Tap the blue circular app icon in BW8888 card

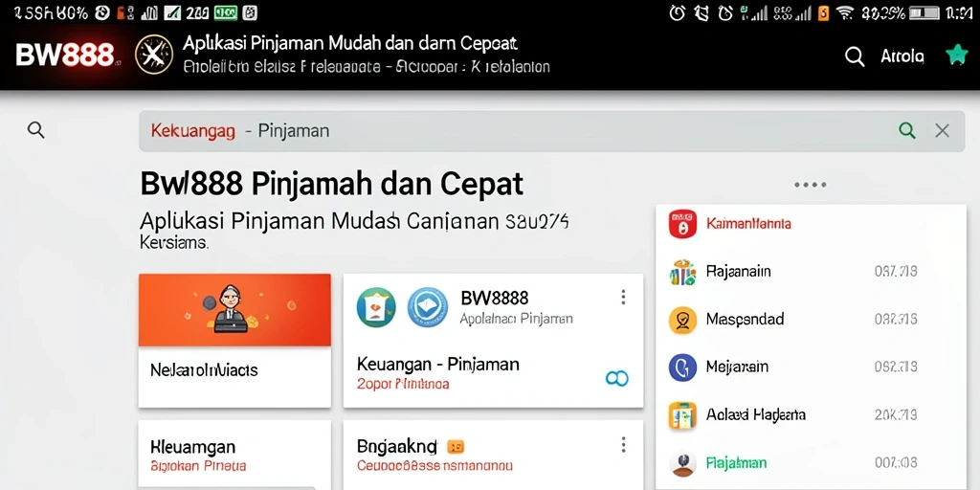428,307
